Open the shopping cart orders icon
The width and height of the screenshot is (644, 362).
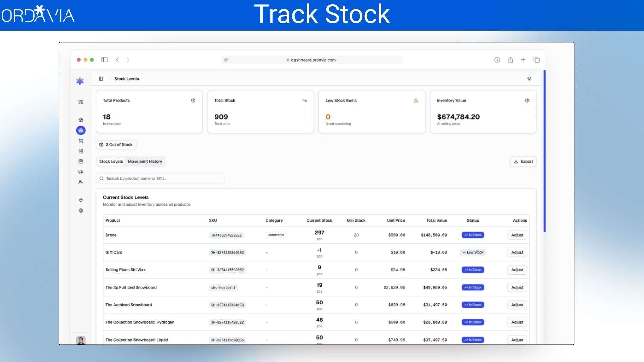[80, 141]
